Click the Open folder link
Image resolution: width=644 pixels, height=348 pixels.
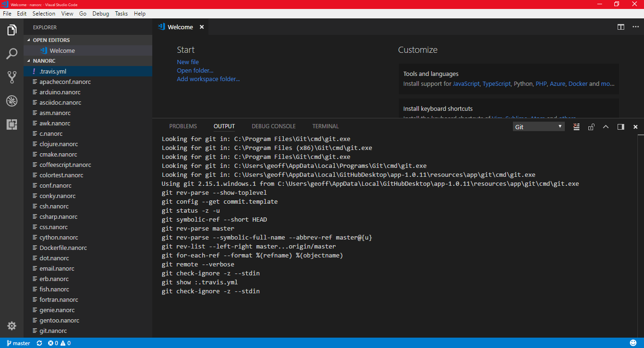(x=195, y=70)
